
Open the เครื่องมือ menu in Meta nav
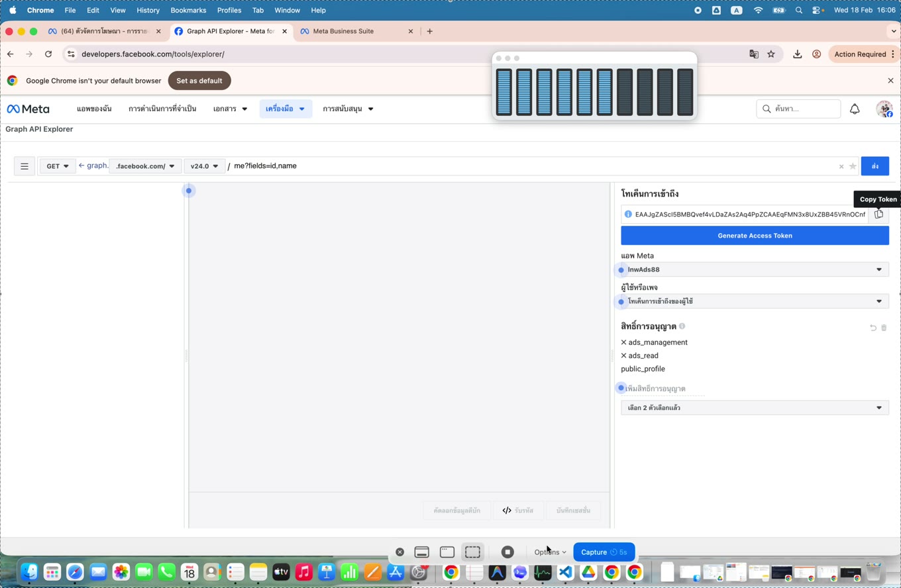(286, 109)
